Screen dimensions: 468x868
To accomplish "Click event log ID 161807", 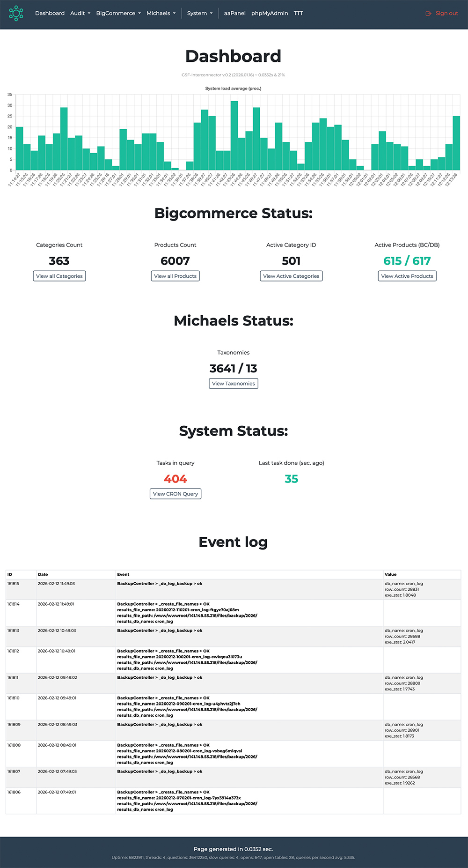I will 14,771.
